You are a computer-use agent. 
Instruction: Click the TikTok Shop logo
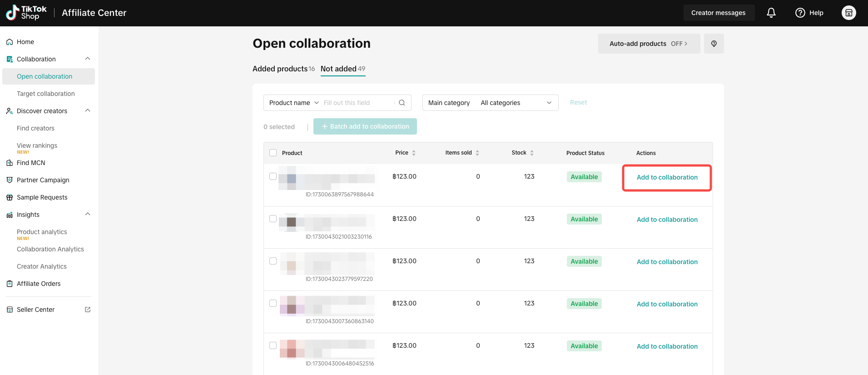[26, 13]
